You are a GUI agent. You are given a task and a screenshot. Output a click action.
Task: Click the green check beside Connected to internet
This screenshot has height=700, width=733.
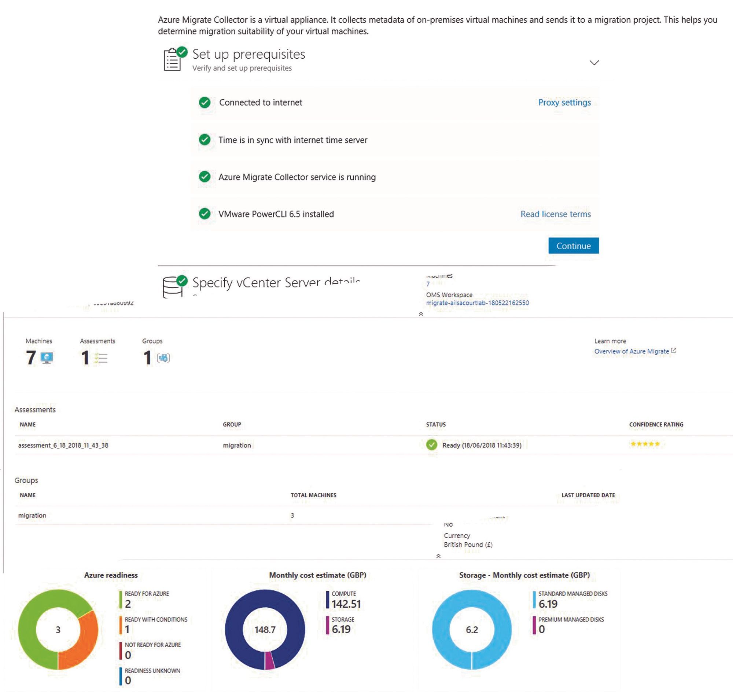[205, 103]
